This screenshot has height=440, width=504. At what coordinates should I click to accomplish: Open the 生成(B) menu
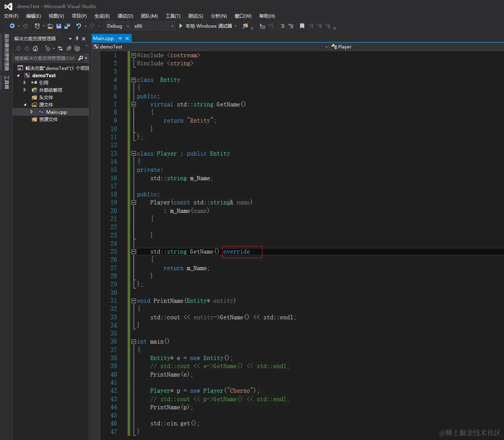coord(102,16)
